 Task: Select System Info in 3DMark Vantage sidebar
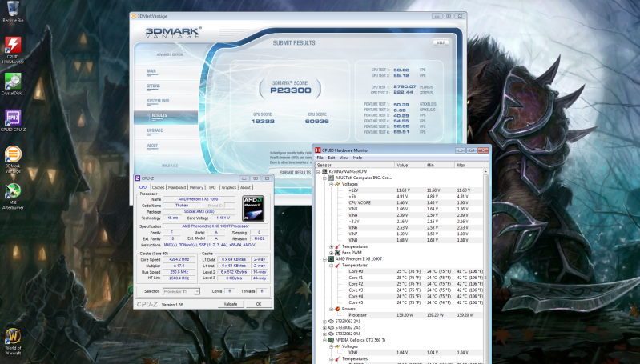click(x=166, y=101)
